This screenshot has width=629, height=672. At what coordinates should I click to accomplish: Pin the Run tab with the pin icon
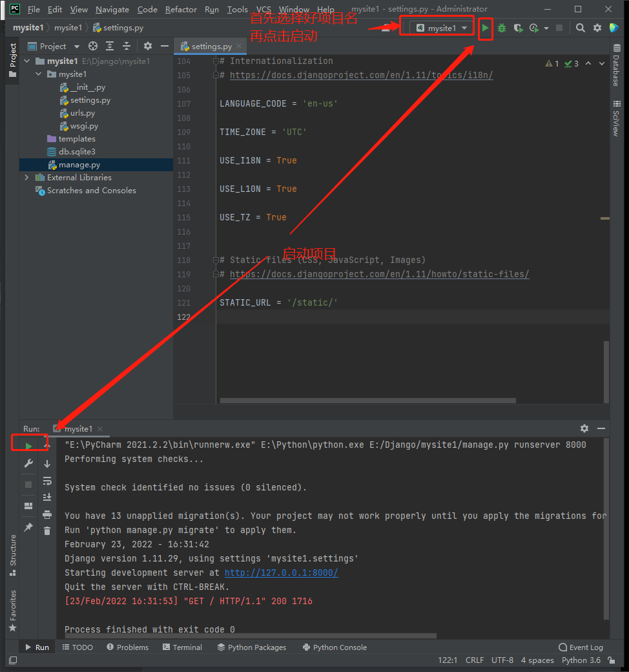[x=28, y=527]
